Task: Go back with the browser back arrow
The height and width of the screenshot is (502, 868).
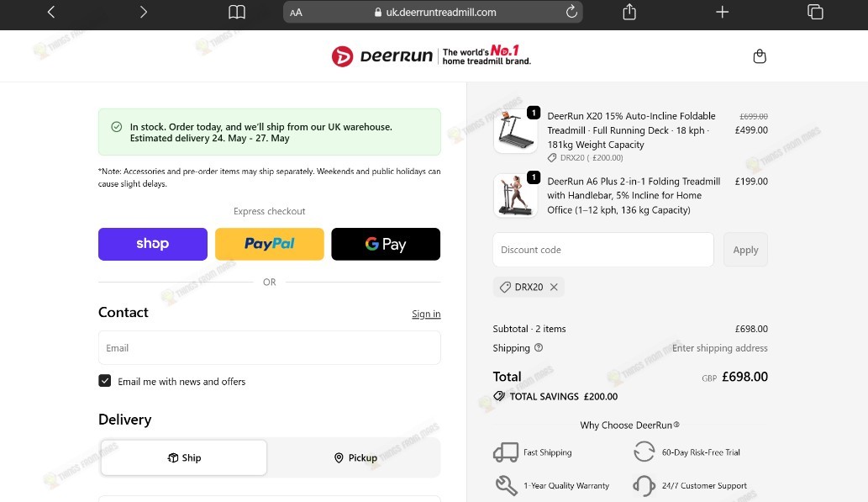Action: pos(51,12)
